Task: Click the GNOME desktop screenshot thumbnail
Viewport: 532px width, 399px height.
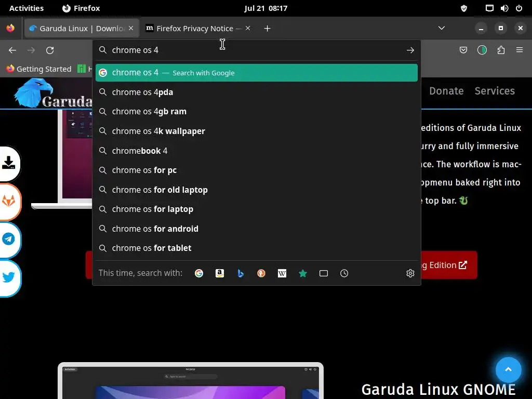Action: [x=190, y=381]
